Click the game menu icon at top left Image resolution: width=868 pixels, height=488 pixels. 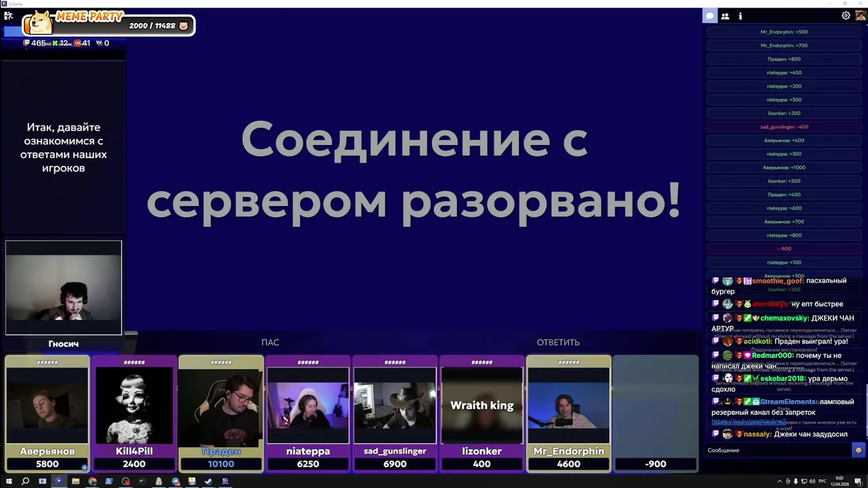tap(9, 16)
